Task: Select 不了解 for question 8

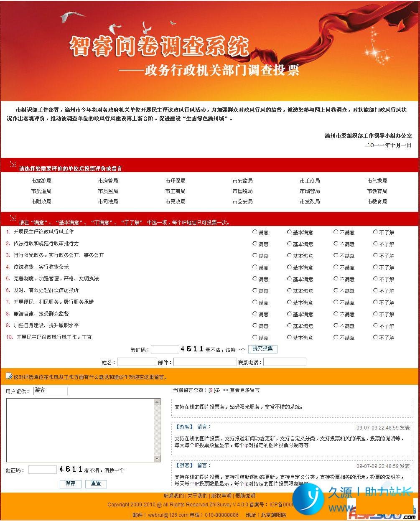Action: click(375, 314)
